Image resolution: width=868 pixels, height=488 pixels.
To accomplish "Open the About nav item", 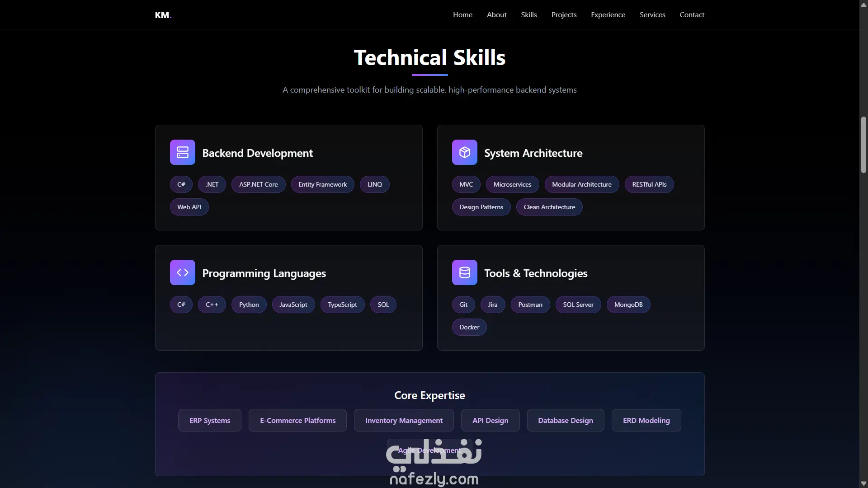I will click(x=496, y=15).
